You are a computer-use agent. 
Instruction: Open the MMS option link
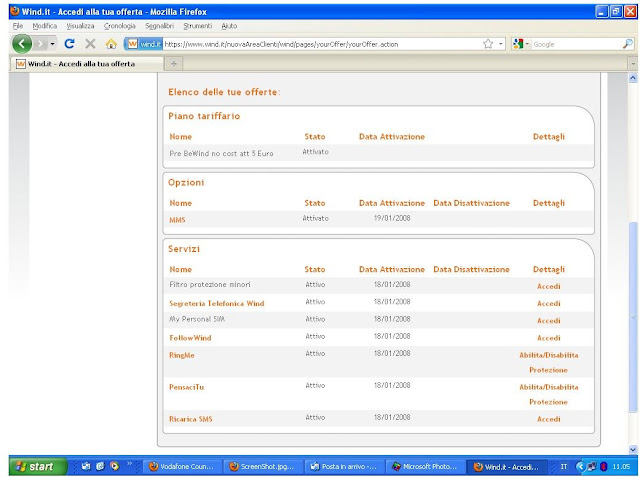coord(177,220)
